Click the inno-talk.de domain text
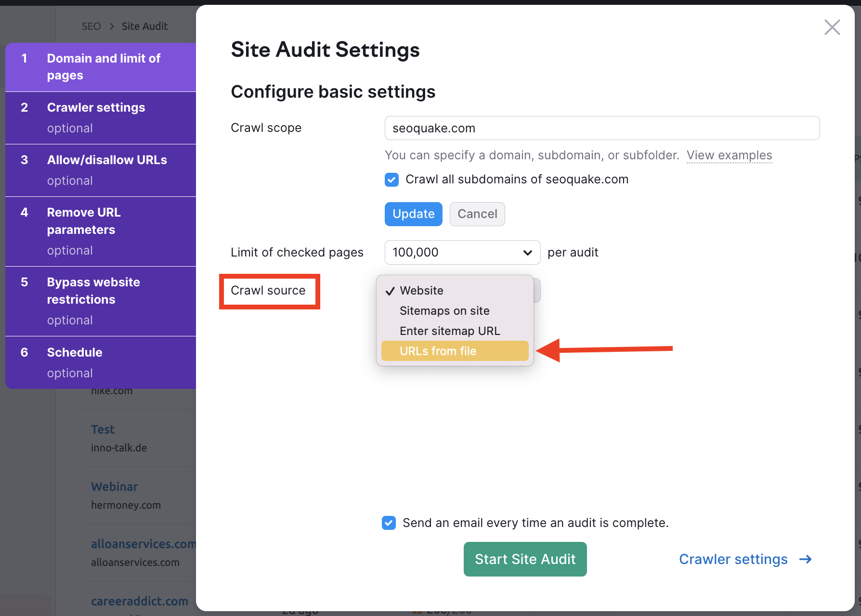 click(x=119, y=448)
